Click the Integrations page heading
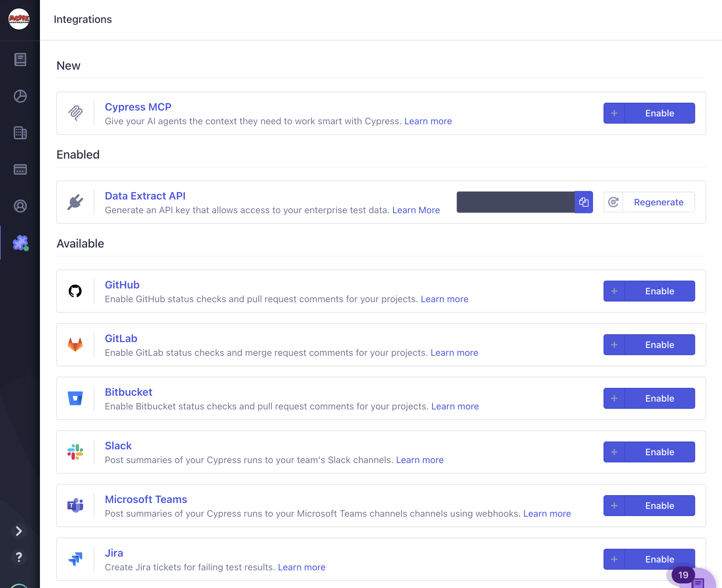722x588 pixels. point(83,19)
